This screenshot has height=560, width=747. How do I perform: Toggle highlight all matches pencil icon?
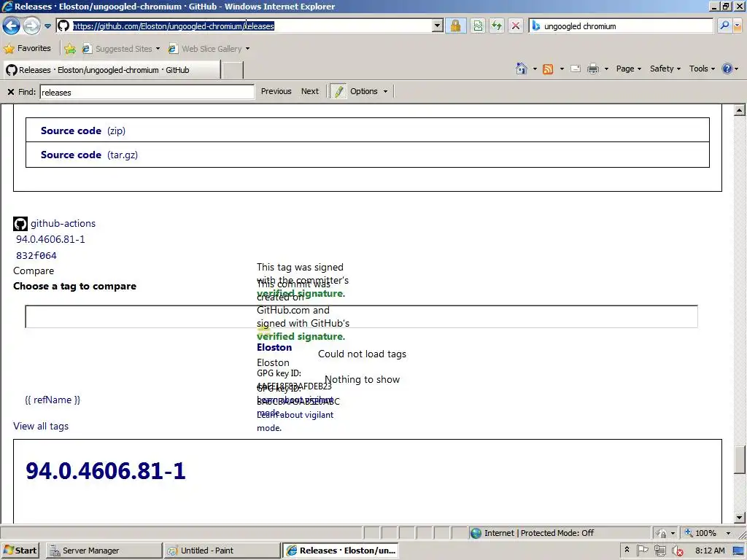(338, 91)
